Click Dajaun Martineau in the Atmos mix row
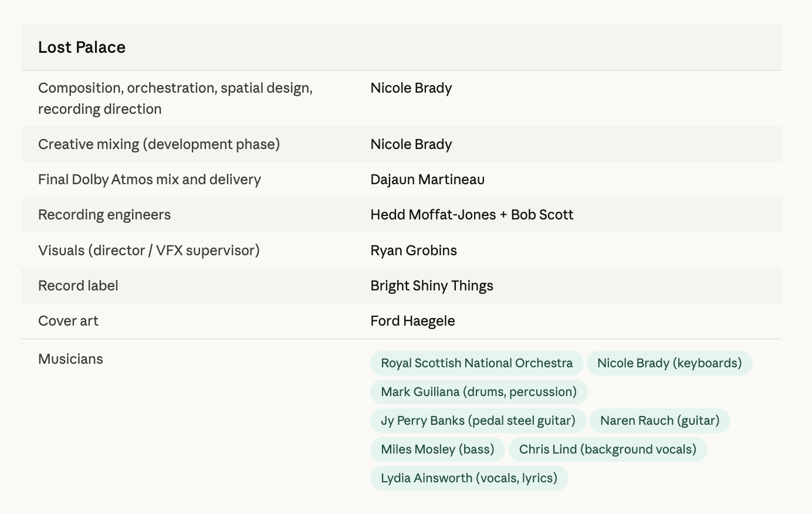This screenshot has width=812, height=514. pyautogui.click(x=427, y=180)
